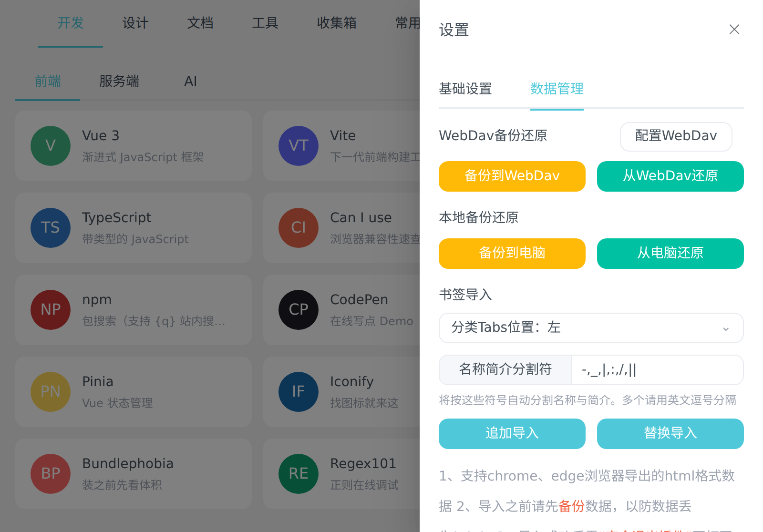Click the yellow PN avatar for Pinia
The width and height of the screenshot is (763, 532).
[x=51, y=392]
